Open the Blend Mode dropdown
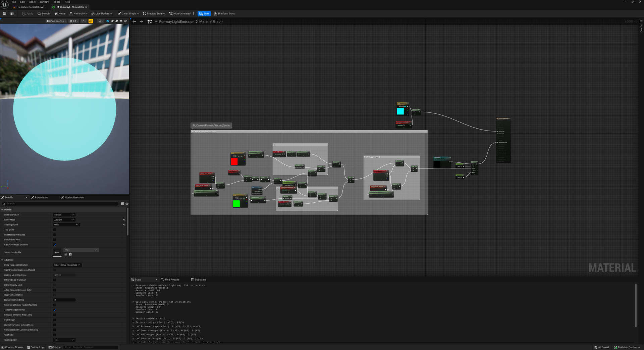This screenshot has height=350, width=644. click(64, 220)
